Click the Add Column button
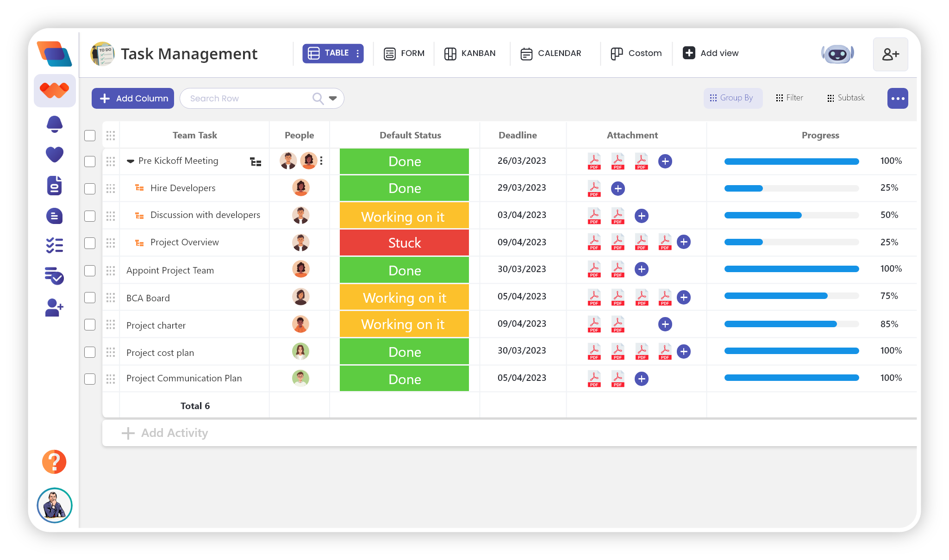Image resolution: width=949 pixels, height=560 pixels. pos(133,98)
